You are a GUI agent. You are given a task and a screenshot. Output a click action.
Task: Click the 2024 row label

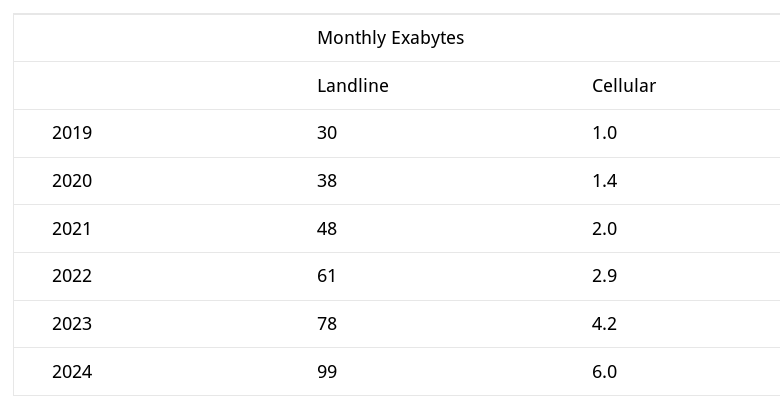click(72, 372)
